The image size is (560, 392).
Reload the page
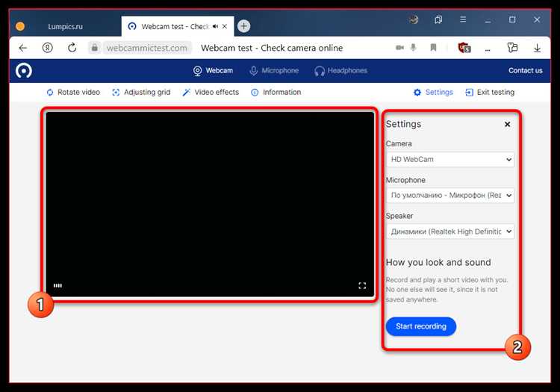[72, 48]
